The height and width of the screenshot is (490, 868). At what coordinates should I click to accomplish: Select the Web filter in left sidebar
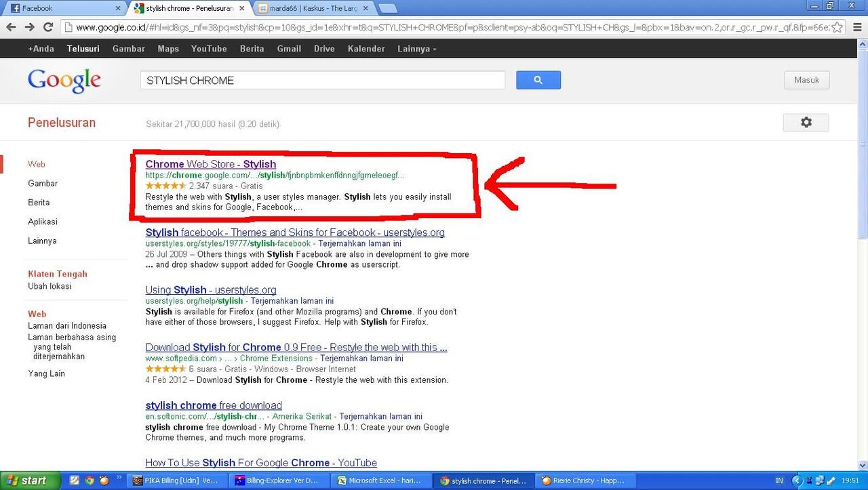tap(37, 164)
